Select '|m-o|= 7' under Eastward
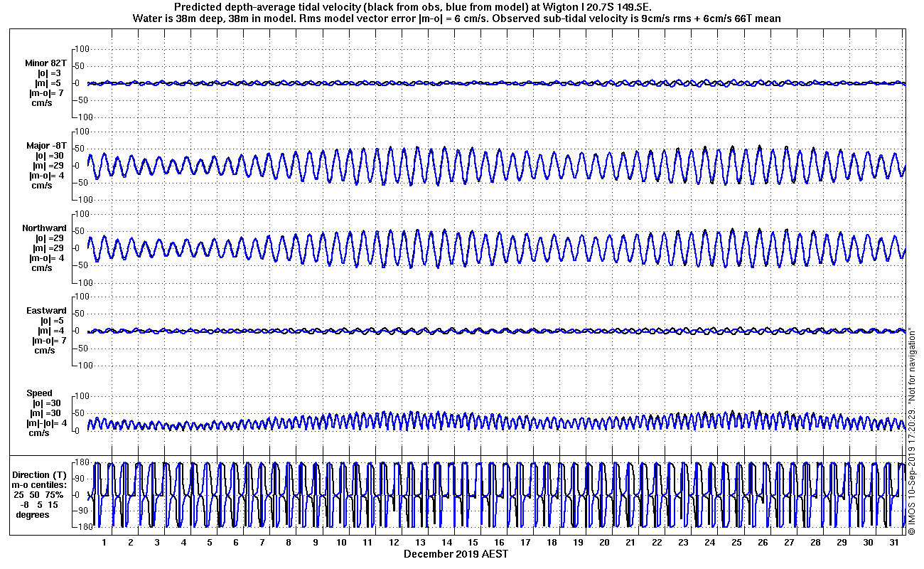This screenshot has height=569, width=924. coord(48,341)
